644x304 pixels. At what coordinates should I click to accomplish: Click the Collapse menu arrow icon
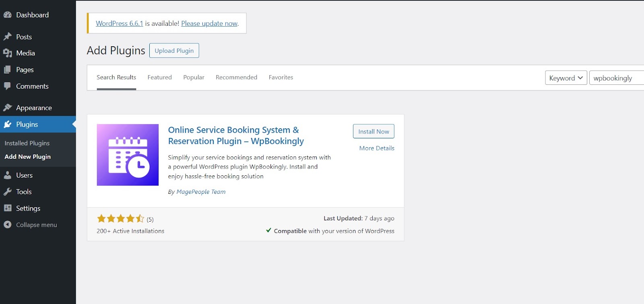(8, 225)
